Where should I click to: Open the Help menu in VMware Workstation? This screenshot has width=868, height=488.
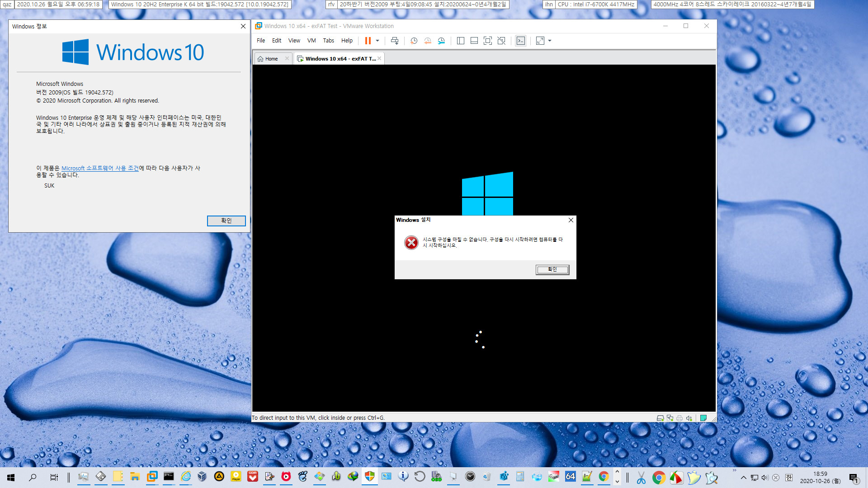click(x=347, y=41)
